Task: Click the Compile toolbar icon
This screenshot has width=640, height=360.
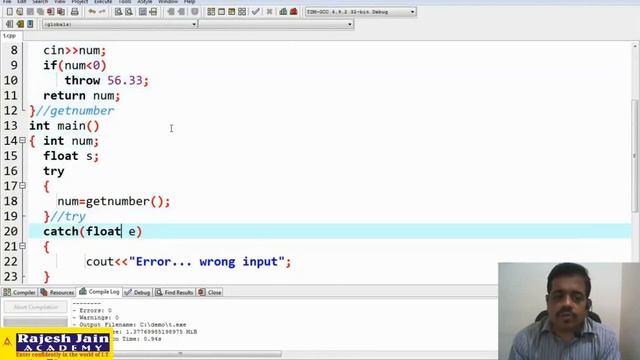Action: [211, 12]
